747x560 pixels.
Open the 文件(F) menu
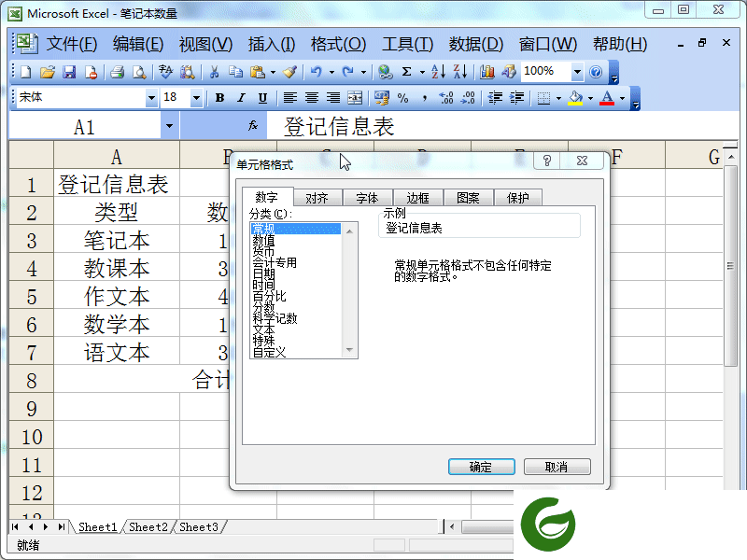click(72, 44)
